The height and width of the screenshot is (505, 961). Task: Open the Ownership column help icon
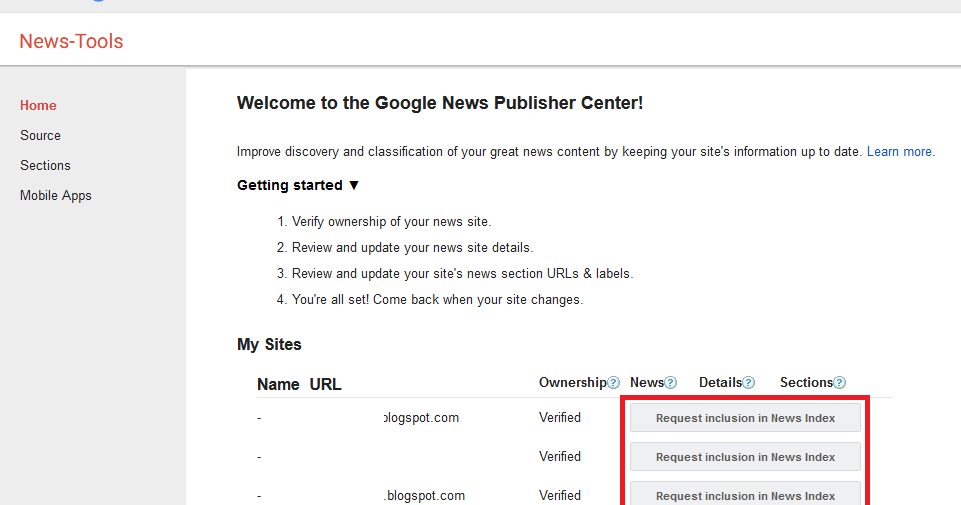(613, 383)
